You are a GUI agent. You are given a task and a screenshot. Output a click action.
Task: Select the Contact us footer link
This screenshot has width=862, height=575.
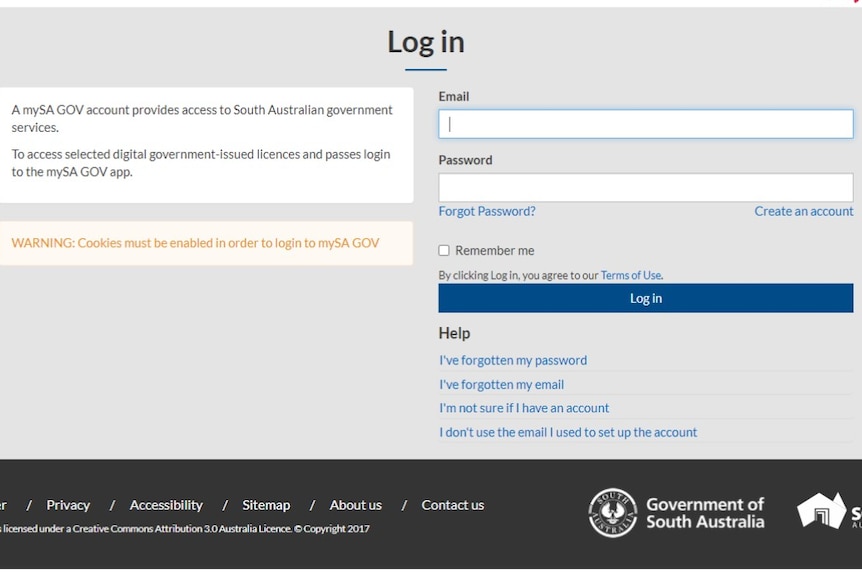(x=453, y=505)
